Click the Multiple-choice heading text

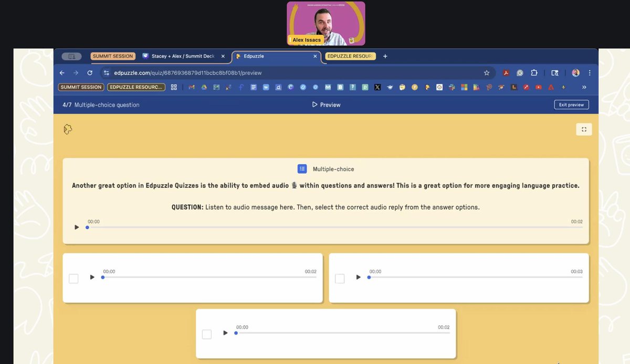tap(333, 169)
